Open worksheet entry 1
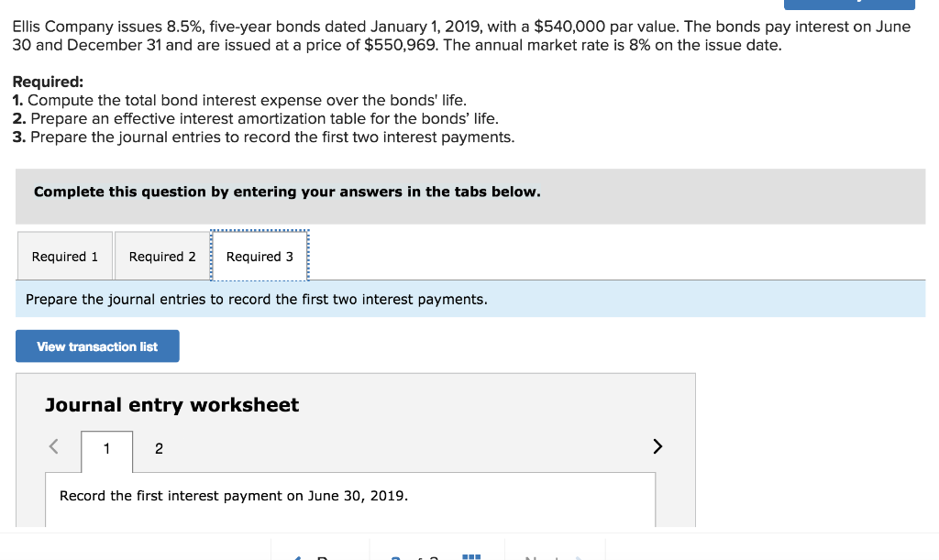Screen dimensions: 939x560 pos(106,448)
